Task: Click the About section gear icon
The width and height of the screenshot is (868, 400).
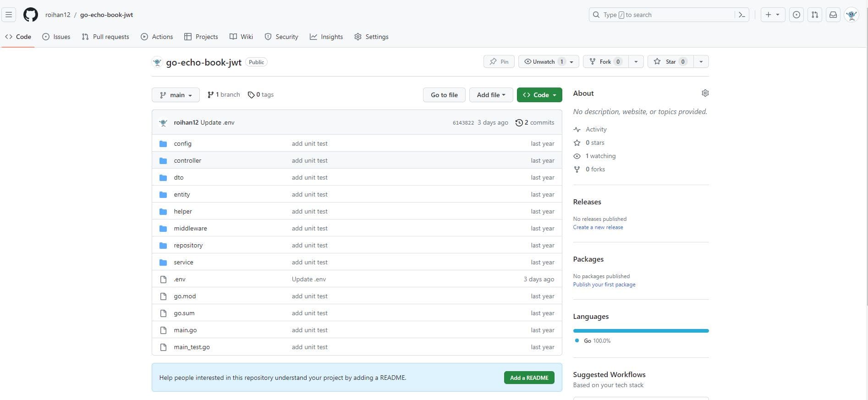Action: point(705,93)
